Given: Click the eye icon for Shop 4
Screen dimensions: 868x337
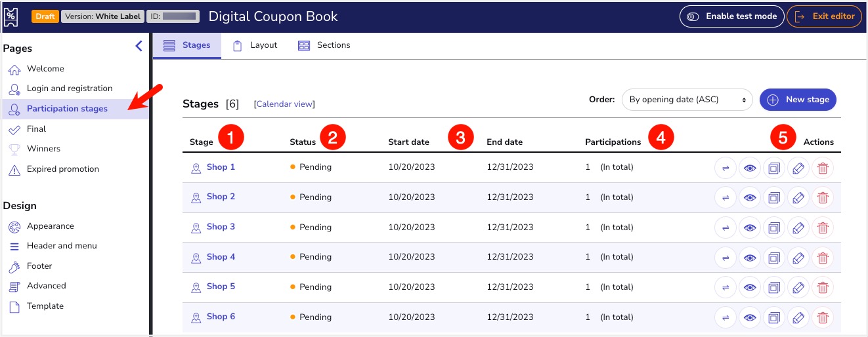Looking at the screenshot, I should coord(750,258).
